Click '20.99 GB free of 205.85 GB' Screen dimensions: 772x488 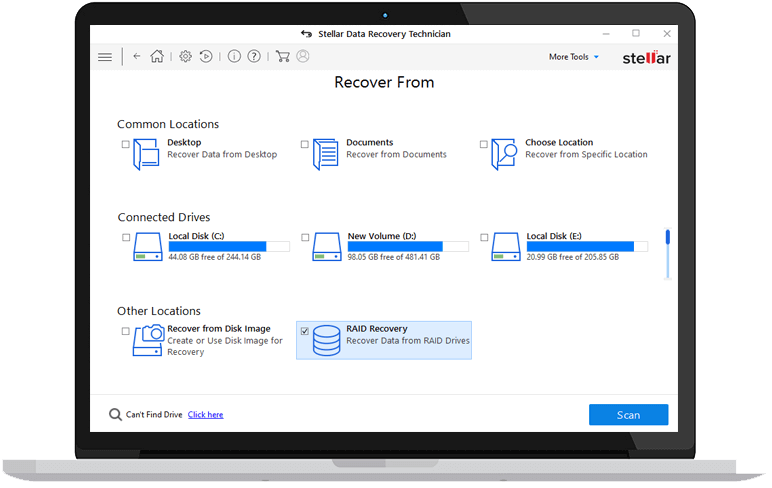click(x=573, y=257)
